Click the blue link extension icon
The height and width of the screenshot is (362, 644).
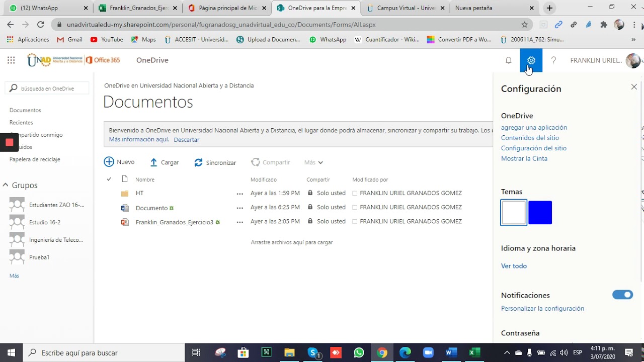point(558,25)
